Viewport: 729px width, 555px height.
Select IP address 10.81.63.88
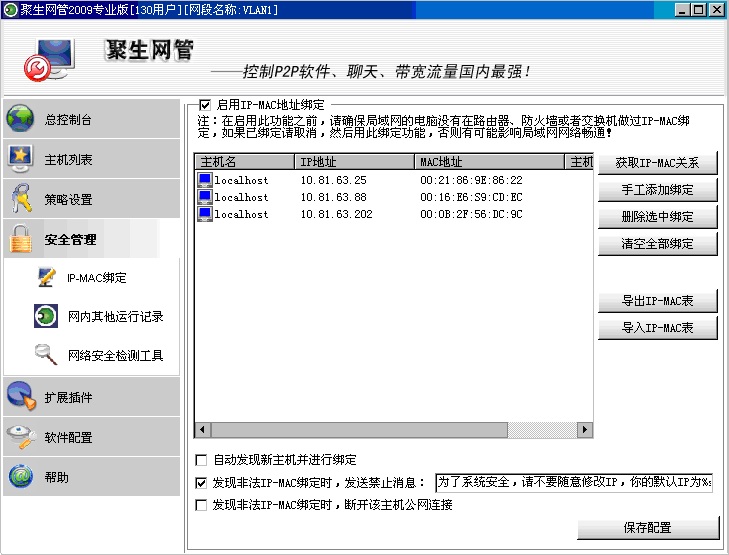point(333,197)
